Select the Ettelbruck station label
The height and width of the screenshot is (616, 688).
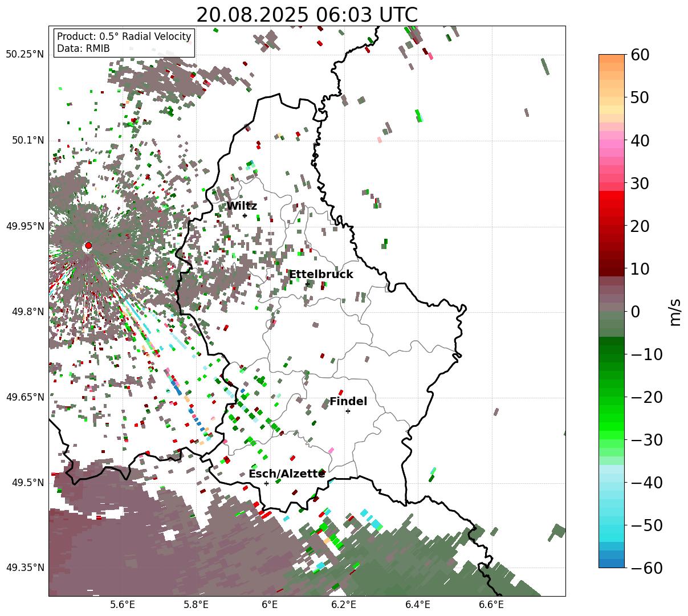coord(321,275)
